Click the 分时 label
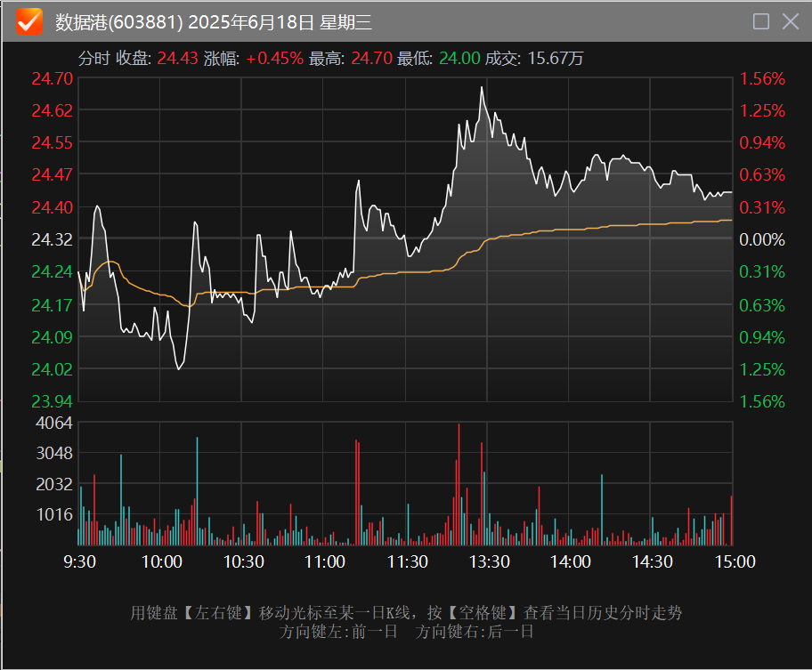The image size is (812, 670). pyautogui.click(x=93, y=58)
